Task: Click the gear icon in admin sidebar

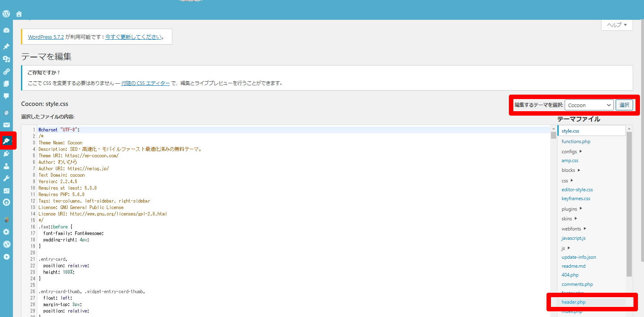Action: (6, 232)
